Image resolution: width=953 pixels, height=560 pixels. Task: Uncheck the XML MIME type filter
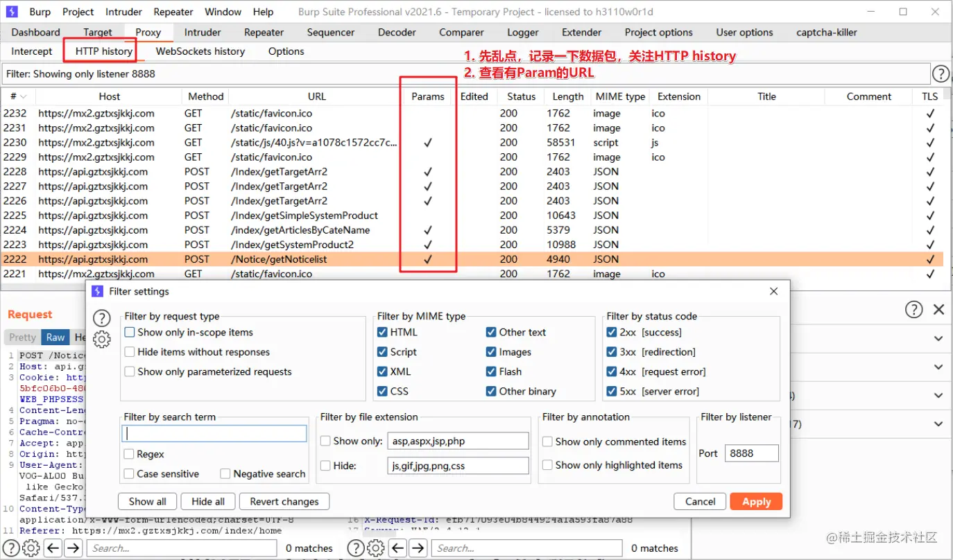[x=382, y=371]
